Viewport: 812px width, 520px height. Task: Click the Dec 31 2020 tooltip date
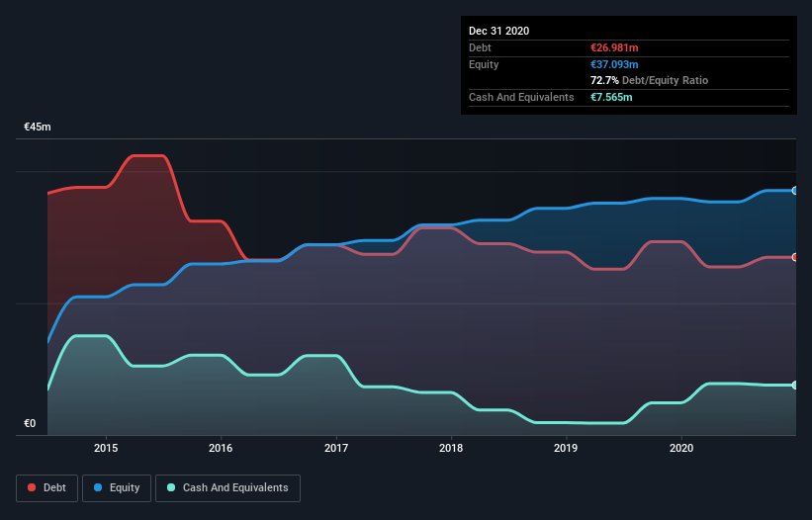[x=499, y=31]
